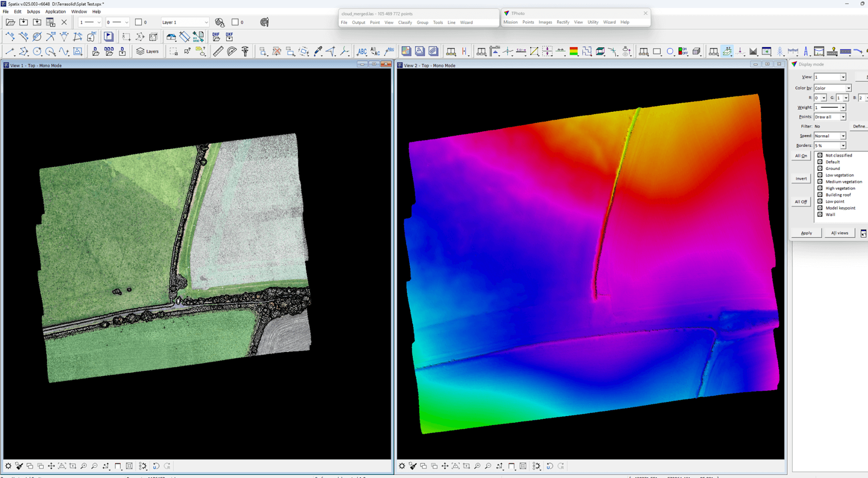868x478 pixels.
Task: Open the Classify menu
Action: [405, 23]
